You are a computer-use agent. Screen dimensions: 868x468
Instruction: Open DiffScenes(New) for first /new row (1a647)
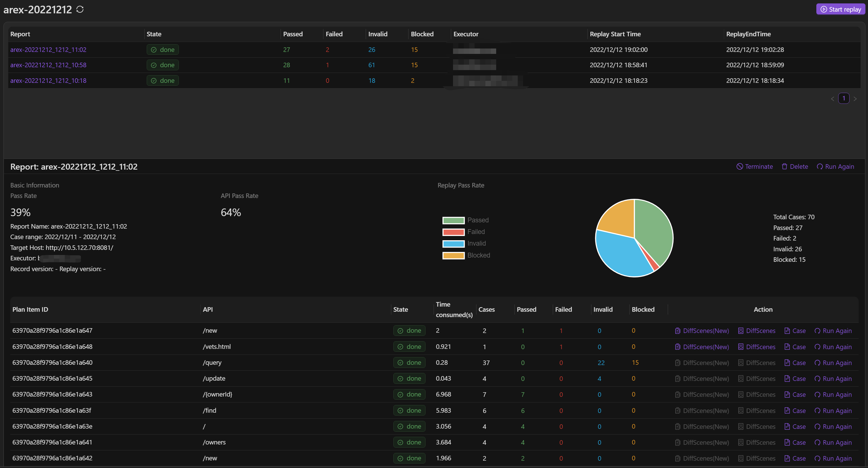(702, 331)
